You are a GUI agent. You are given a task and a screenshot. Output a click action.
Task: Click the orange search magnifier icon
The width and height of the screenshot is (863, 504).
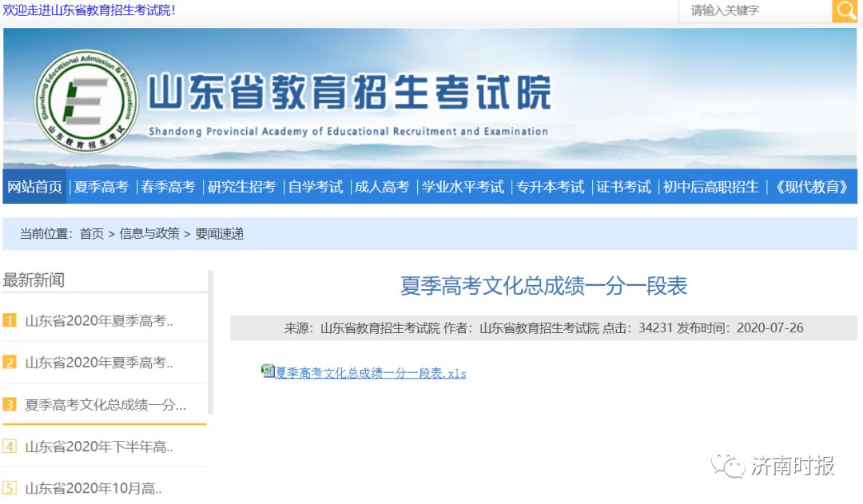[x=845, y=10]
